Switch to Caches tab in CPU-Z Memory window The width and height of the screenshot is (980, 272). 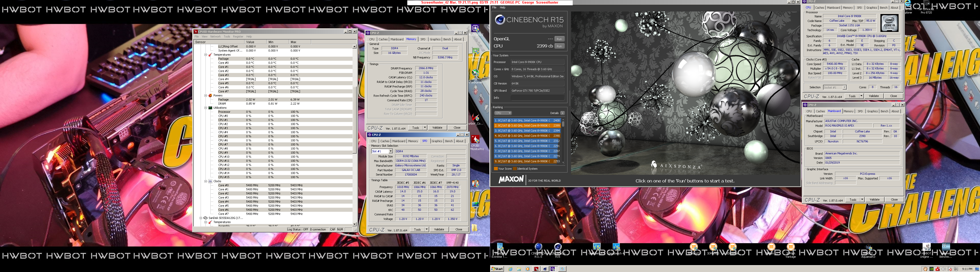tap(383, 39)
